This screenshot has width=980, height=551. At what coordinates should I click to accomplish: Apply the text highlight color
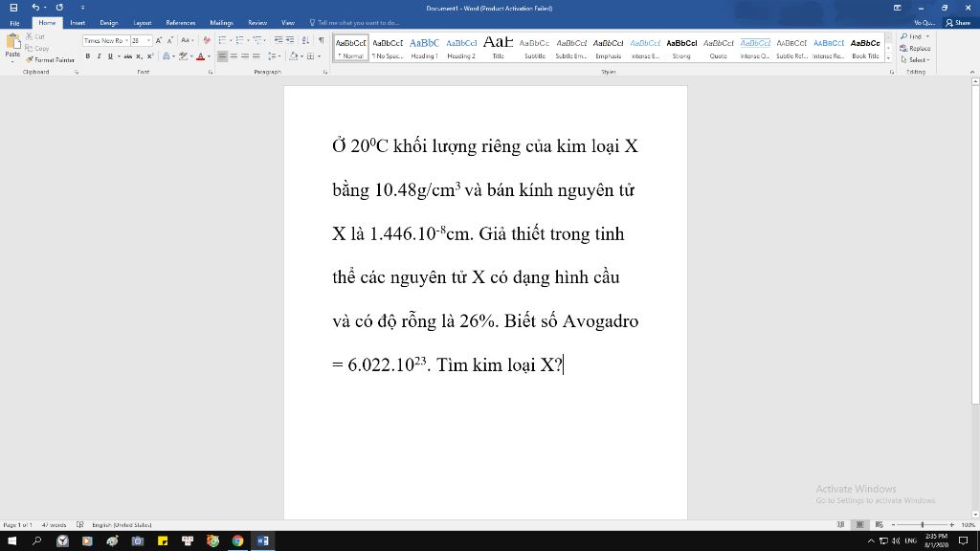[183, 56]
